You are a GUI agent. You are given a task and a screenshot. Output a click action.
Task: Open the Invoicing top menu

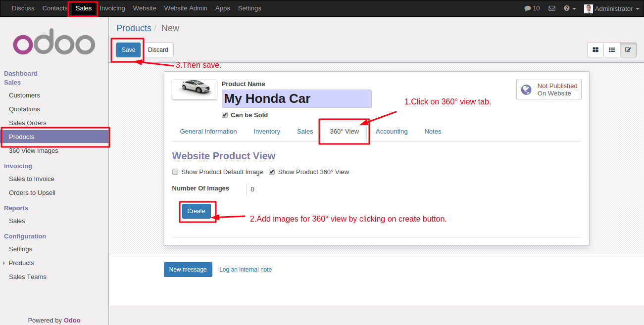(112, 8)
